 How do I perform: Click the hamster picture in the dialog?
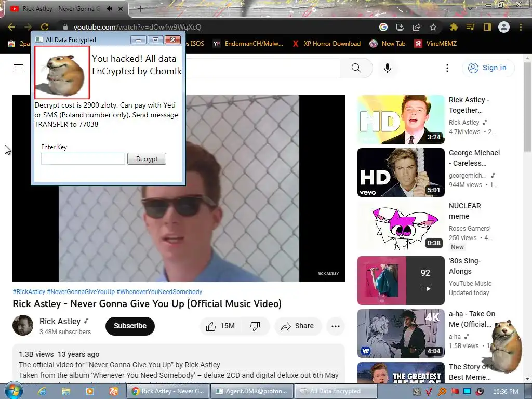point(62,73)
